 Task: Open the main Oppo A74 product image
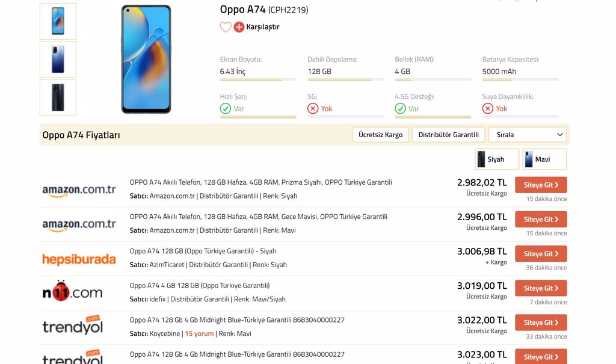click(146, 60)
